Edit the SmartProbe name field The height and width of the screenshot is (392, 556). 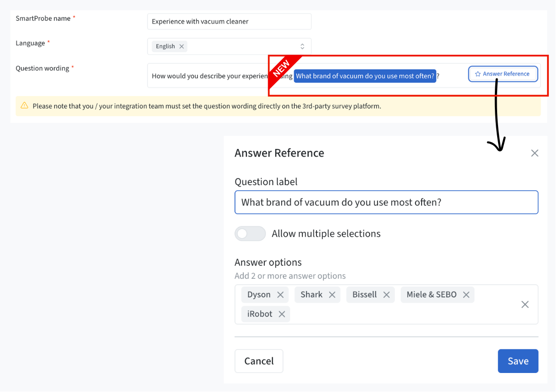tap(229, 21)
